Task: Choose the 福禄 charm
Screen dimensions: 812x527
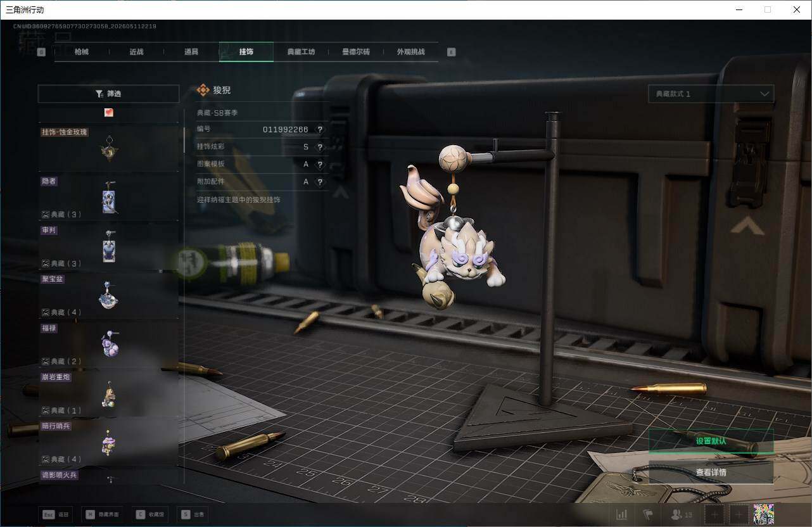Action: (109, 344)
